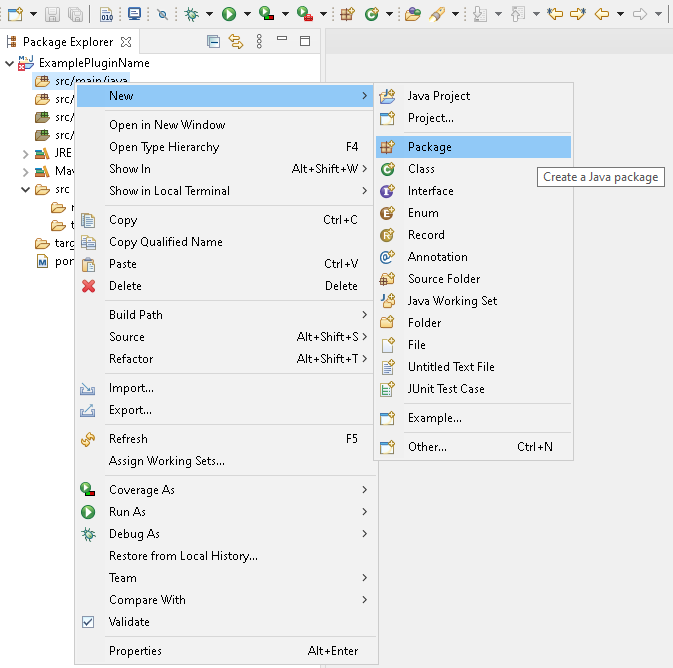Open Package Explorer View Menu dots

point(259,42)
